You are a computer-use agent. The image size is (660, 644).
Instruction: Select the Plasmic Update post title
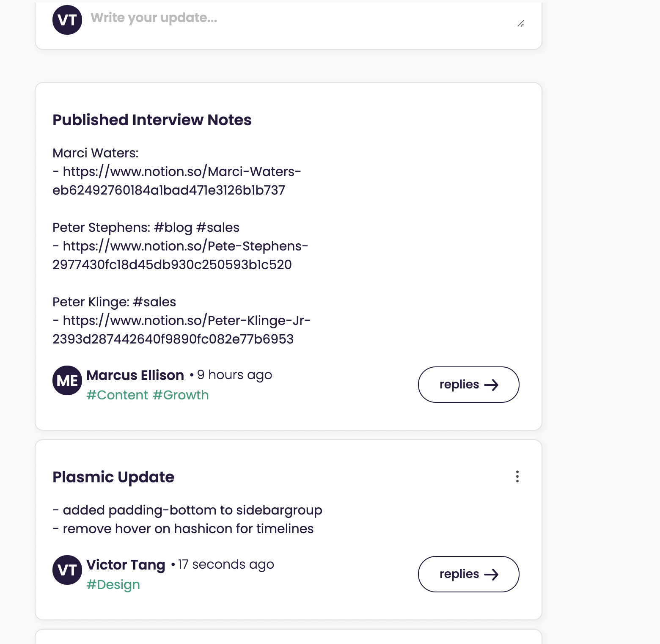pos(113,477)
